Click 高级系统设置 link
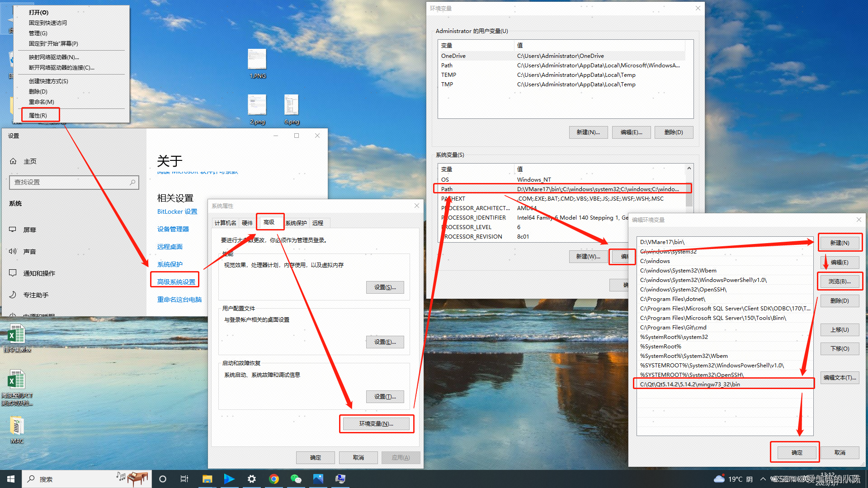This screenshot has height=488, width=868. pyautogui.click(x=176, y=282)
